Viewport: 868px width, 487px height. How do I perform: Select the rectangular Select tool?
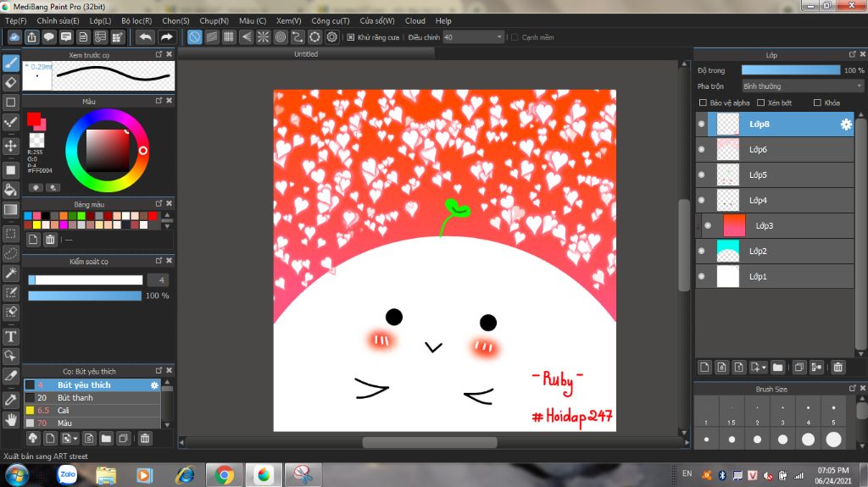(x=10, y=234)
